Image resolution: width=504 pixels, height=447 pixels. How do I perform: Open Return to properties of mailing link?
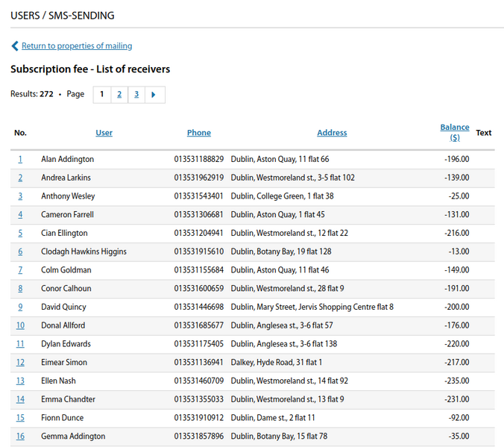76,46
